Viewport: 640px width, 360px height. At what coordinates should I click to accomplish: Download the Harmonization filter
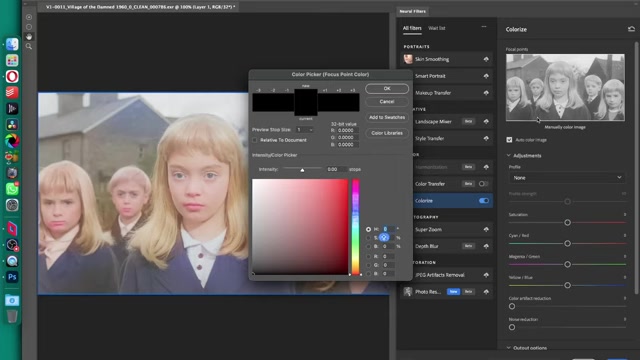(x=486, y=167)
